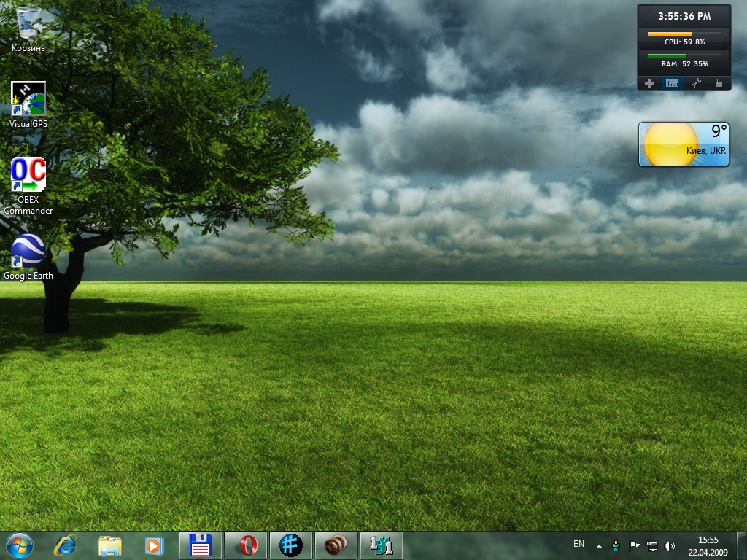Click the blue hash symbol taskbar app
The height and width of the screenshot is (560, 747).
coord(291,545)
